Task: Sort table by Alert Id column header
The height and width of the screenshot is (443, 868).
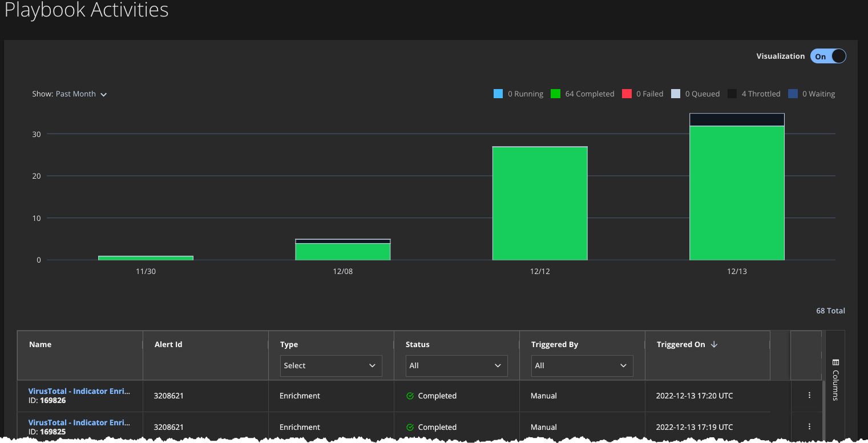Action: point(168,345)
